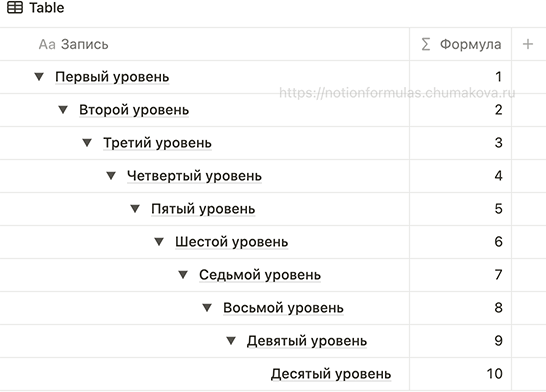Open the Третий уровень page
546x392 pixels.
point(157,143)
